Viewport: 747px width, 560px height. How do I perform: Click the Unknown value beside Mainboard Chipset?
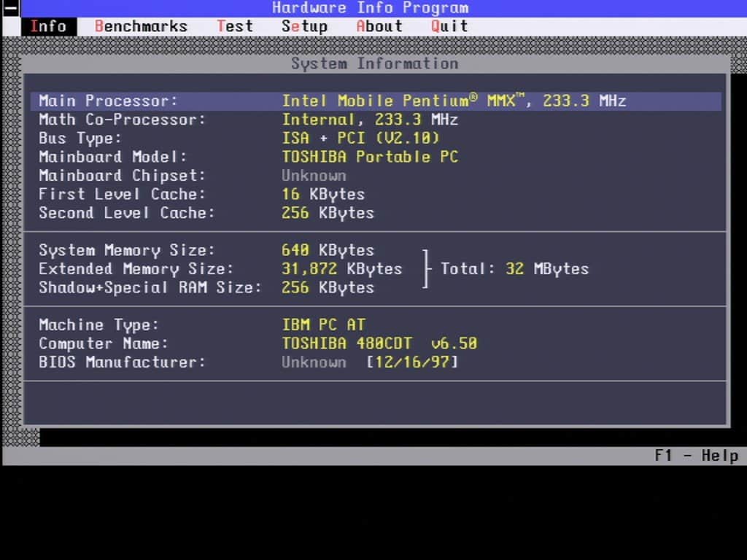[x=314, y=176]
